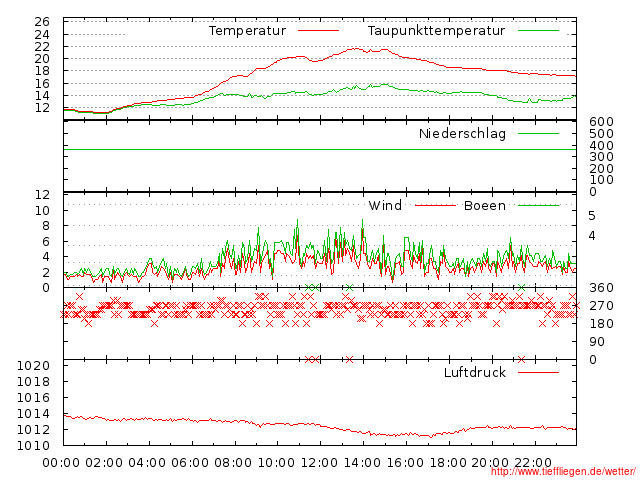Click the 1014 pressure axis value
This screenshot has height=480, width=640.
[33, 414]
